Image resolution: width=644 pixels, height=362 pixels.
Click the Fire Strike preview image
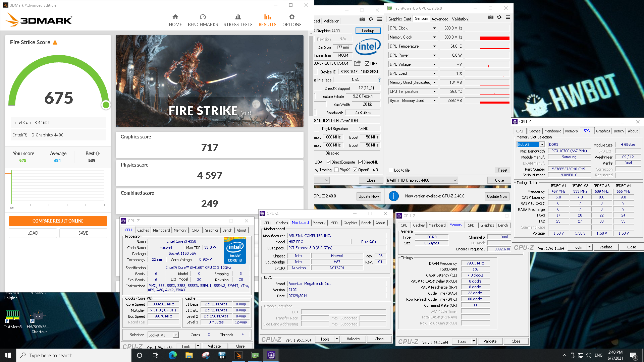[210, 81]
